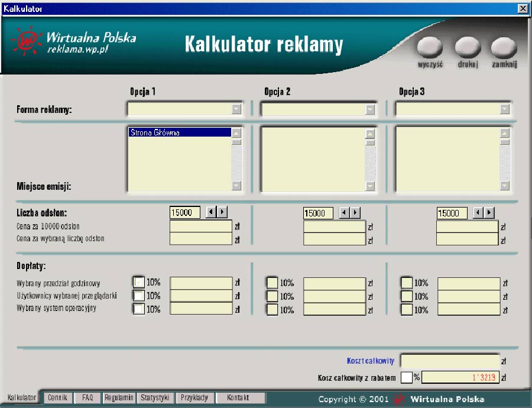Viewport: 532px width, 408px height.
Task: Click the up arrow of the Opcja 2 list scrollbar
Action: coord(370,134)
